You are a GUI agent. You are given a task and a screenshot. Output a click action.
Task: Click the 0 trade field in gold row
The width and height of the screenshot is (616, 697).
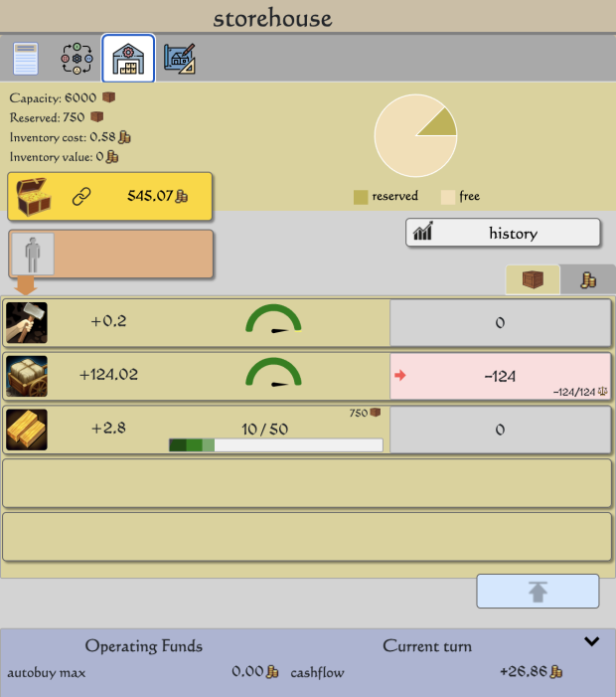pos(500,430)
